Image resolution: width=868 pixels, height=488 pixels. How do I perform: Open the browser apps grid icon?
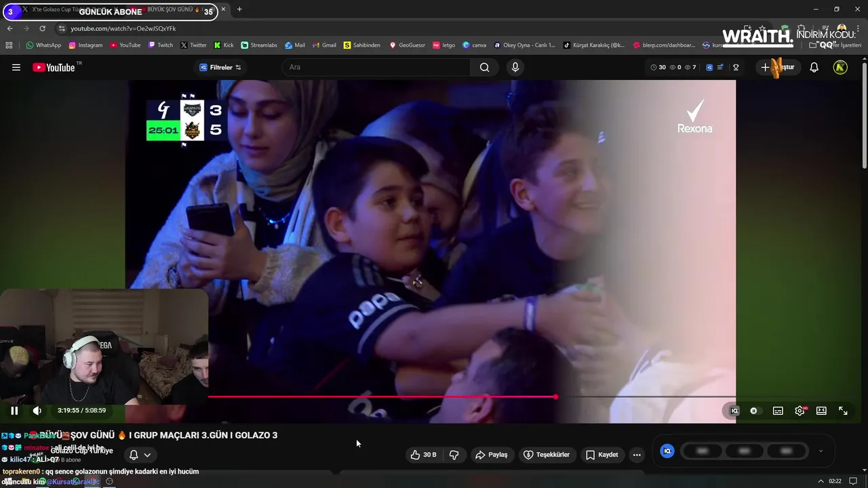tap(9, 45)
